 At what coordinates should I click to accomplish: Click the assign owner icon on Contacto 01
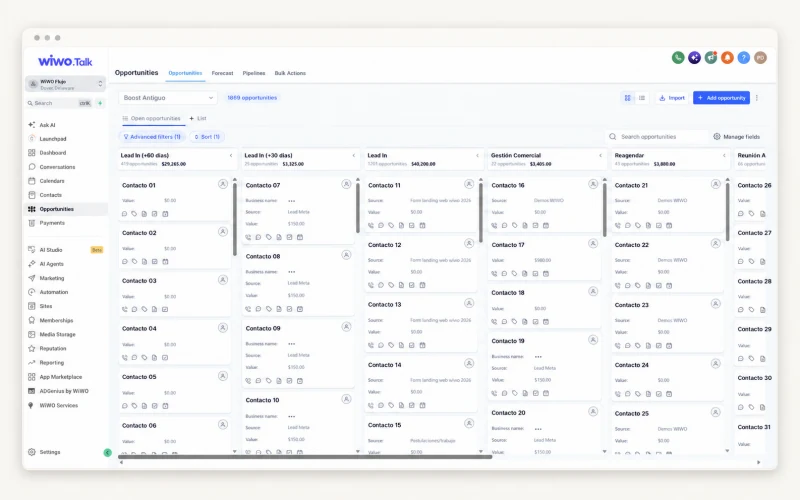pyautogui.click(x=223, y=184)
